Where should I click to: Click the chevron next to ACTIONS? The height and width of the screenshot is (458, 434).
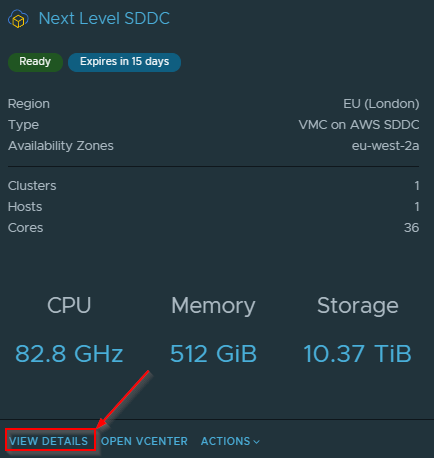[x=256, y=442]
